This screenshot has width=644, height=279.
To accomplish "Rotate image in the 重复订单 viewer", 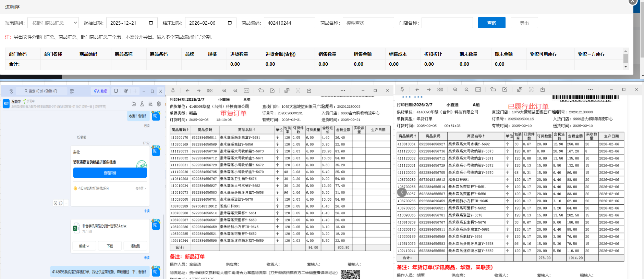I will click(x=261, y=91).
